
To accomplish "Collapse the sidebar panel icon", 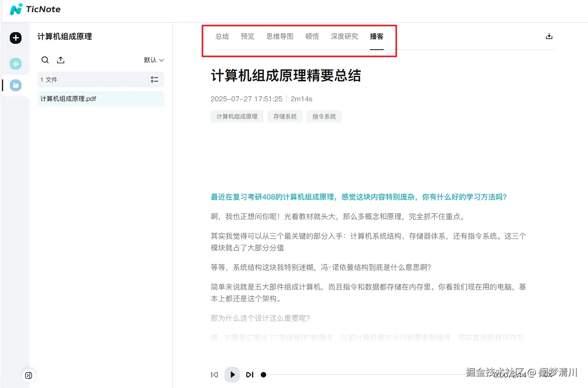I will pos(29,375).
